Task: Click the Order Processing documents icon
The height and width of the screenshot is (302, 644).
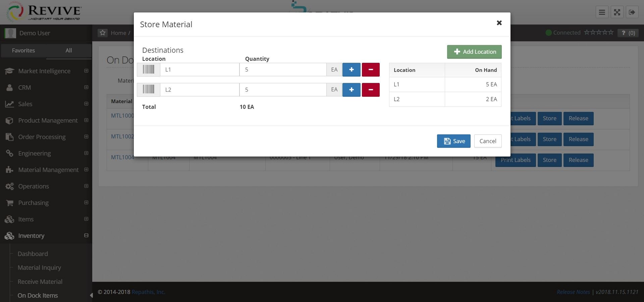Action: pos(9,137)
